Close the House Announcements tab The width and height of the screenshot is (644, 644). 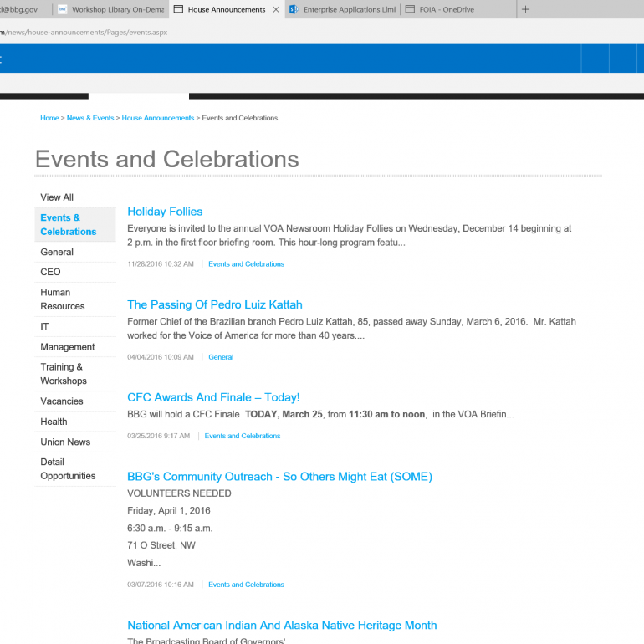click(276, 10)
